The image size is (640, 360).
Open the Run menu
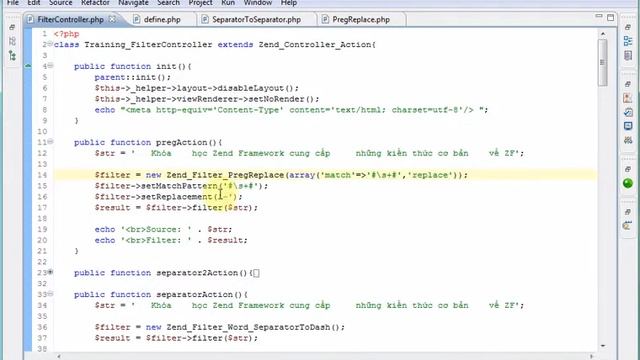coord(228,3)
